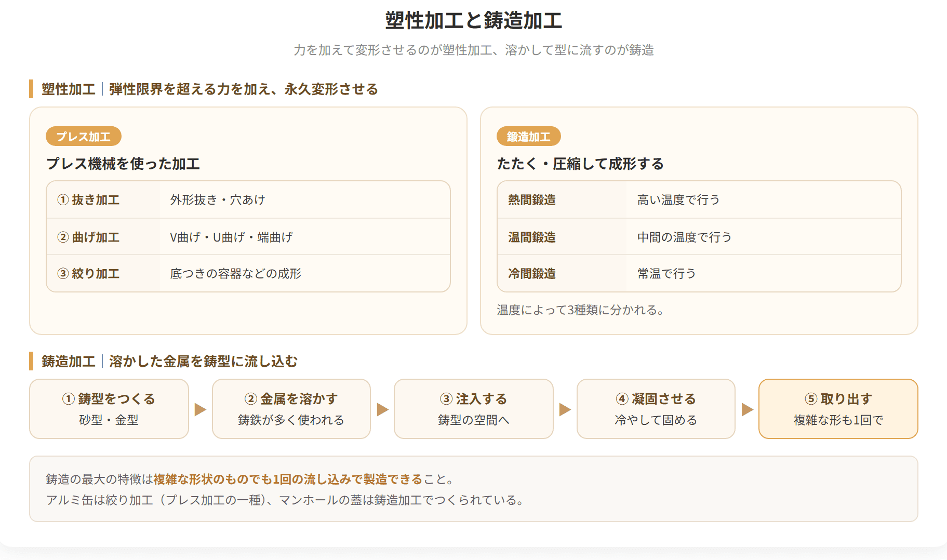This screenshot has width=947, height=560.
Task: Click the text 外形抜き・穴あけ
Action: [218, 200]
